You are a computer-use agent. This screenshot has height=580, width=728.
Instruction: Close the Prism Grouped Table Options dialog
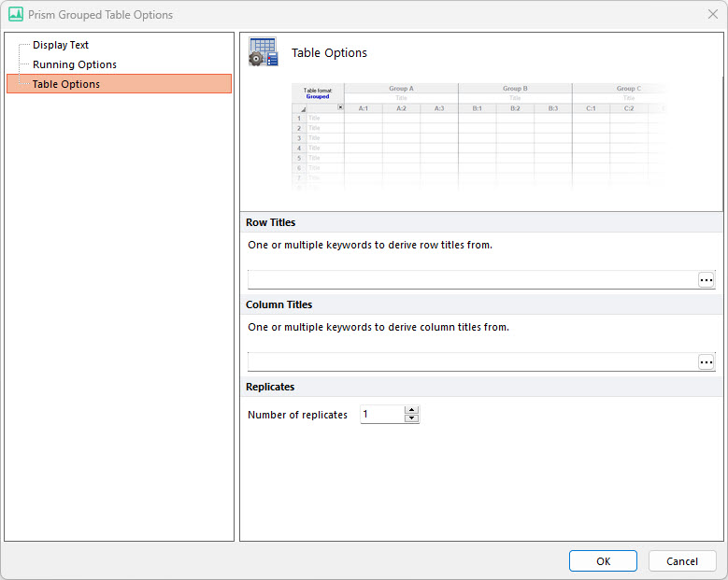[712, 15]
